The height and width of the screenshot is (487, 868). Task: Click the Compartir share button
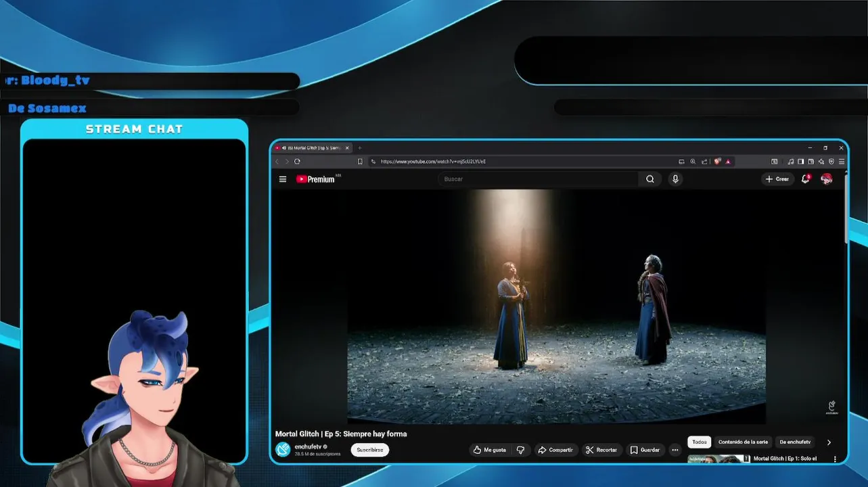pos(555,450)
